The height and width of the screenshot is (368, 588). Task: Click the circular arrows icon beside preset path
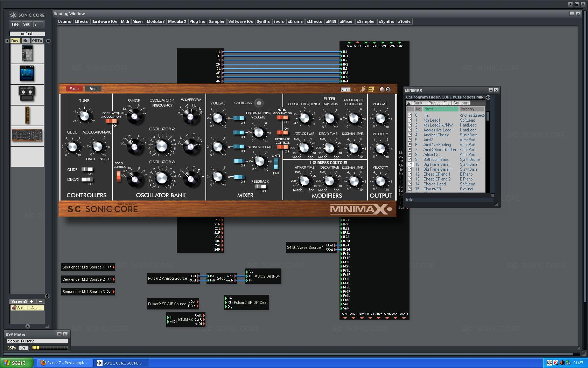tap(488, 97)
